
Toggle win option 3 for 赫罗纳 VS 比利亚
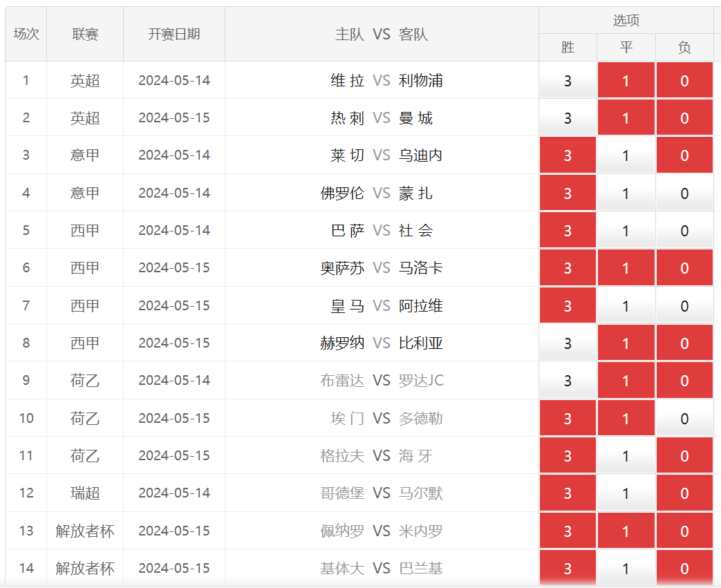click(568, 343)
